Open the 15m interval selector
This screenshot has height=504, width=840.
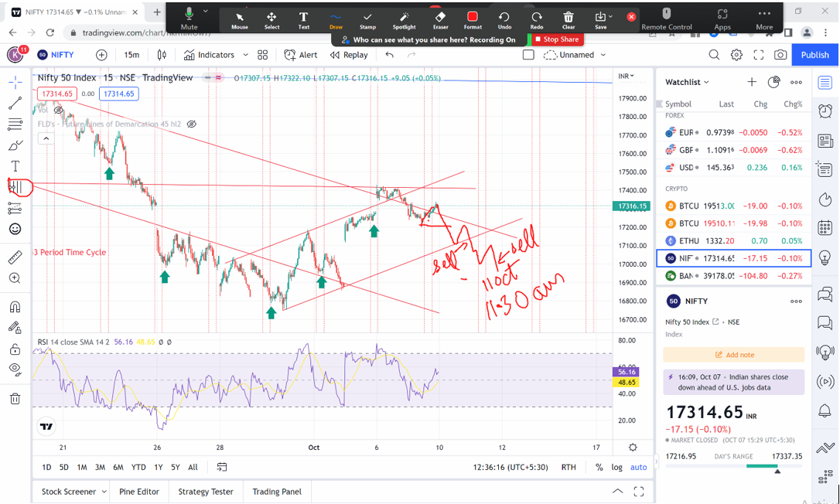pos(131,55)
